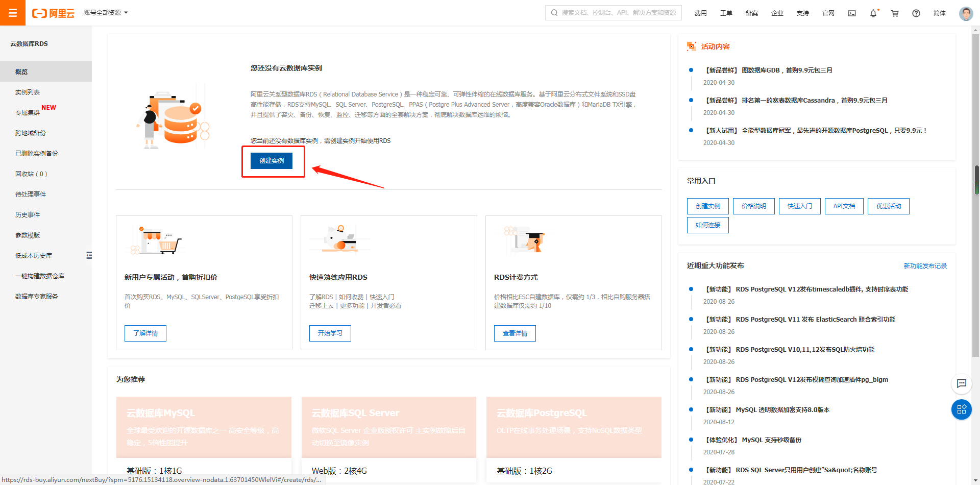Click API文档 in 常用入口
The width and height of the screenshot is (980, 485).
pos(844,206)
